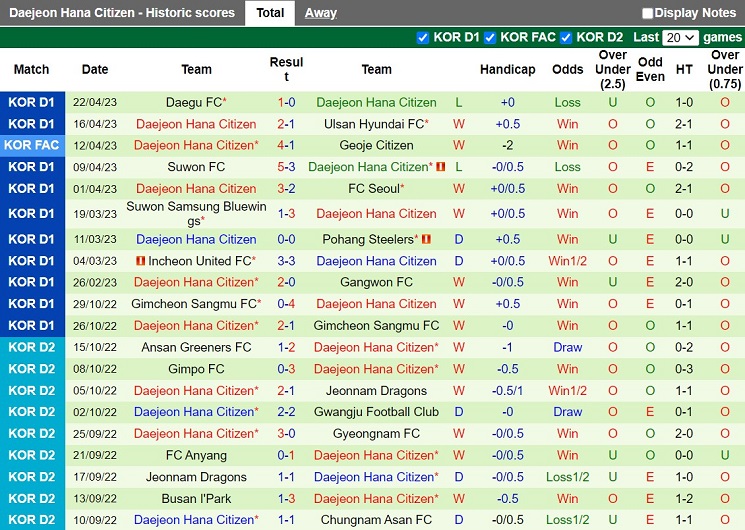745x530 pixels.
Task: Click the Date column header
Action: (x=95, y=69)
